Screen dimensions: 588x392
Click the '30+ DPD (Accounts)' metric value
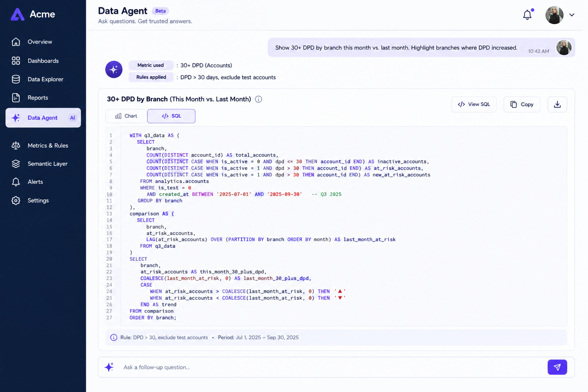pyautogui.click(x=206, y=65)
